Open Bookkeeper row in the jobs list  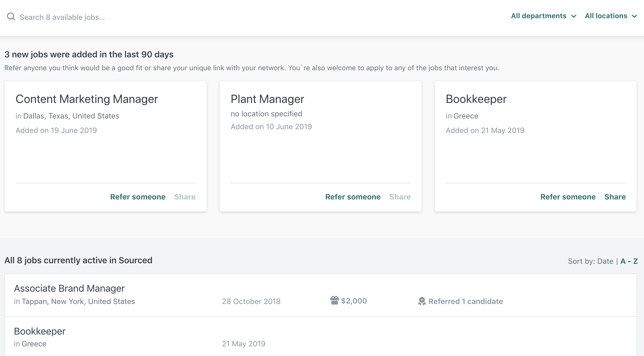40,331
